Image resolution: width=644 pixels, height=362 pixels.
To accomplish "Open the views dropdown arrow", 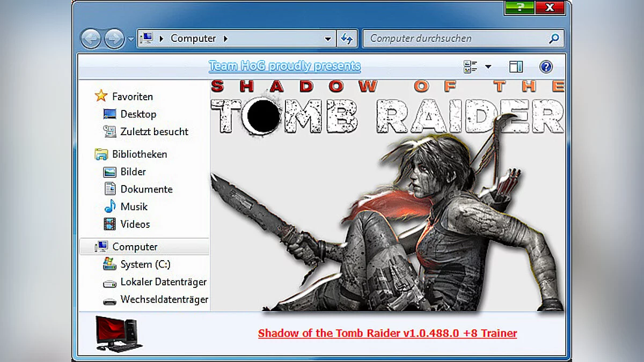I will tap(487, 66).
